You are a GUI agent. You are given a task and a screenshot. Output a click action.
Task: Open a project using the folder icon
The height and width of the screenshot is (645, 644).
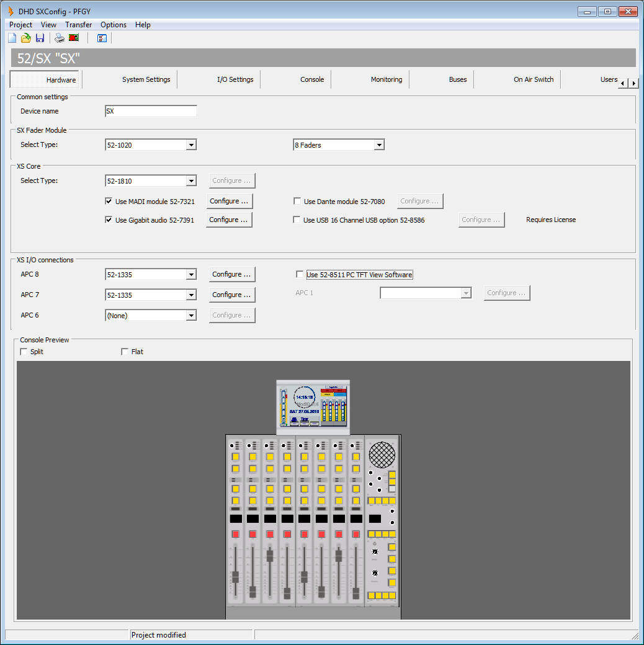[26, 38]
